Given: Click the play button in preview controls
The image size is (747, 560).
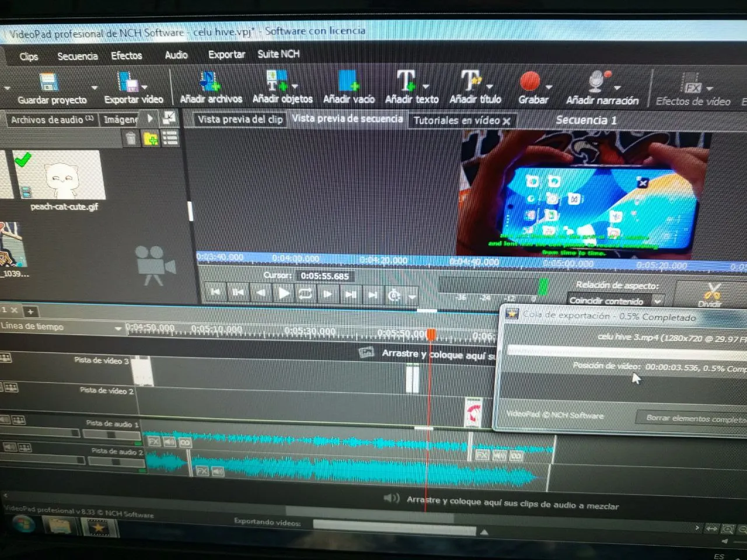Looking at the screenshot, I should coord(283,293).
